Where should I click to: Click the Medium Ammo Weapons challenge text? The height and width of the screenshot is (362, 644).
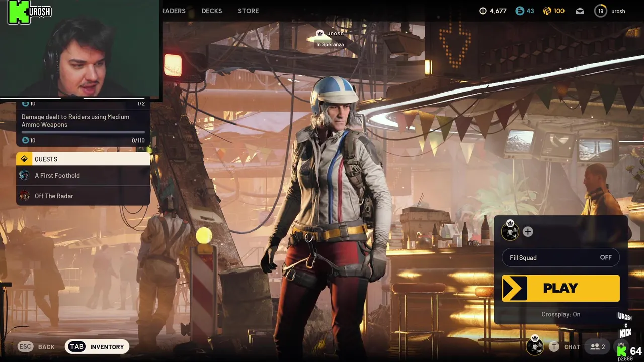pyautogui.click(x=75, y=121)
